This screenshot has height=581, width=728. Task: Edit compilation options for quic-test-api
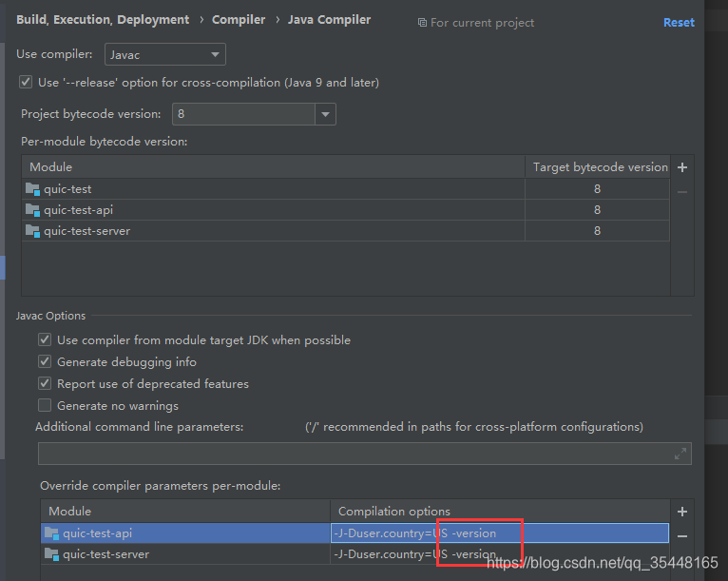[500, 533]
